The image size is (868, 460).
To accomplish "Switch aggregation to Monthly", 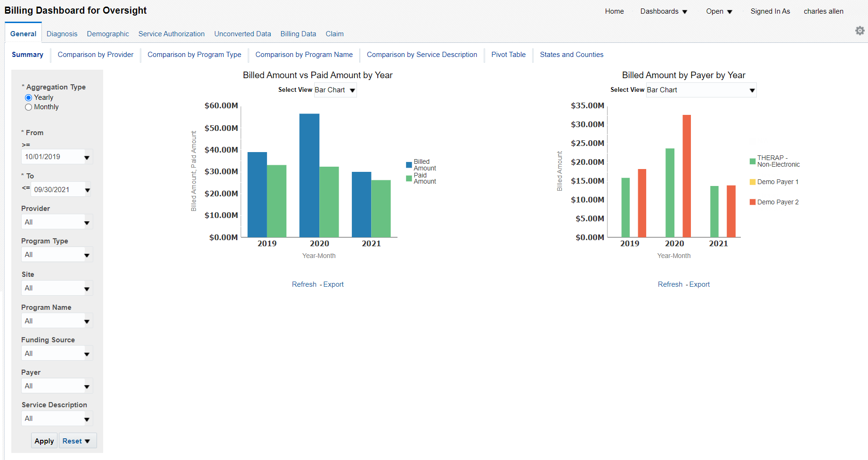I will pos(28,107).
